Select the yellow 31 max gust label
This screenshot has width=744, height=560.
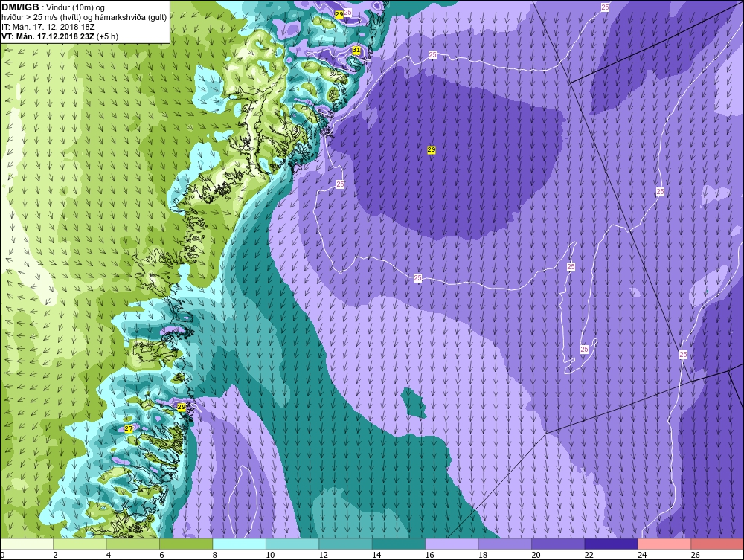click(356, 50)
